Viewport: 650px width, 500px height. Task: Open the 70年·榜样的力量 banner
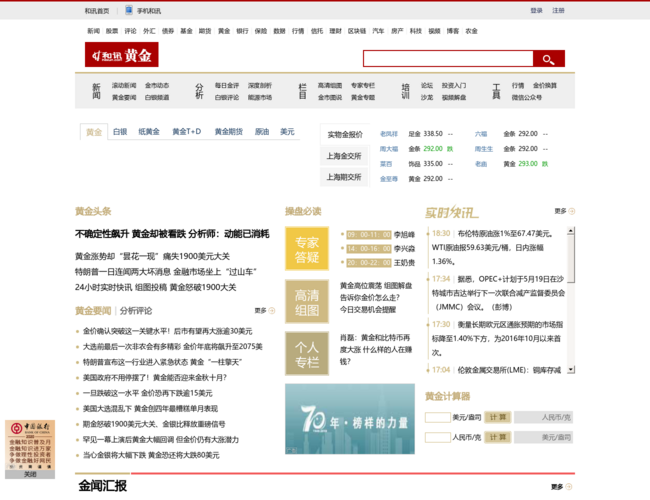tap(350, 419)
